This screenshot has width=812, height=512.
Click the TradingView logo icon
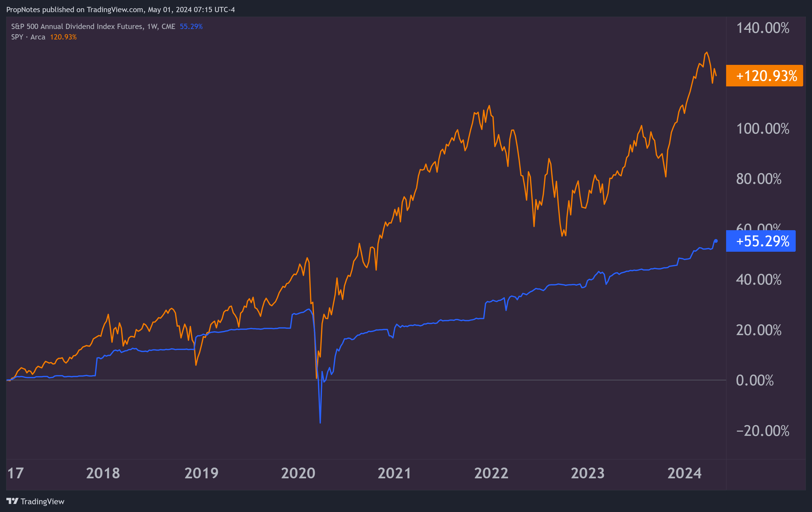click(x=12, y=501)
